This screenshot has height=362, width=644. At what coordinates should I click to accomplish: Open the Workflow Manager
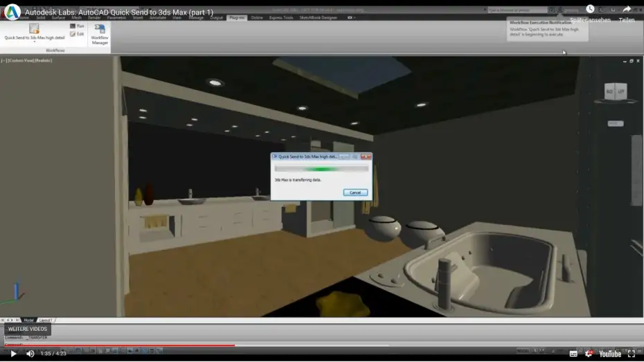click(100, 34)
